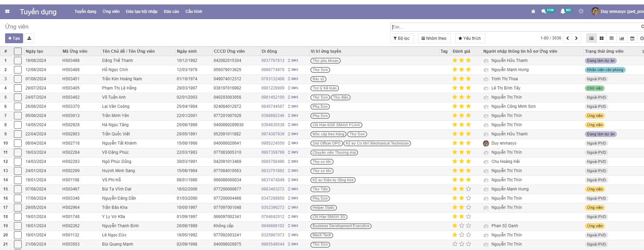Set third star rating for Bùi Tạ Vĩnh Đạt
The width and height of the screenshot is (644, 250).
pyautogui.click(x=468, y=189)
